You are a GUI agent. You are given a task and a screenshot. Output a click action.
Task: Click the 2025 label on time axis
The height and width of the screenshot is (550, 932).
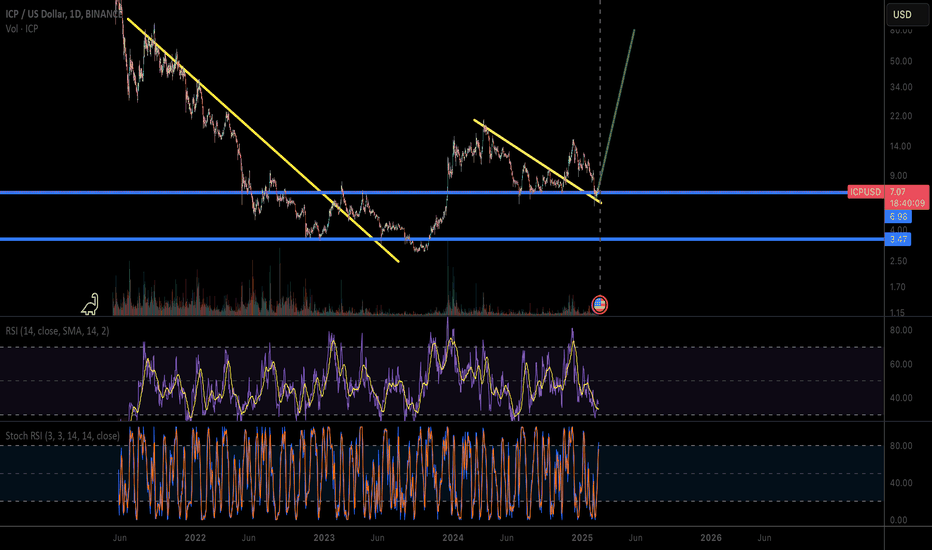coord(582,538)
